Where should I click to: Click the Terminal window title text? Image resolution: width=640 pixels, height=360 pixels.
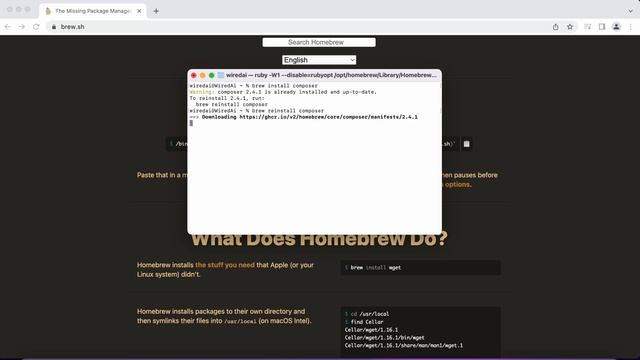tap(331, 76)
